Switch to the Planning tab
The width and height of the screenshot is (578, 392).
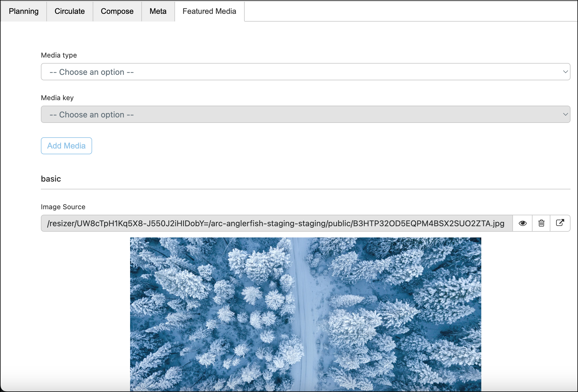[x=24, y=12]
